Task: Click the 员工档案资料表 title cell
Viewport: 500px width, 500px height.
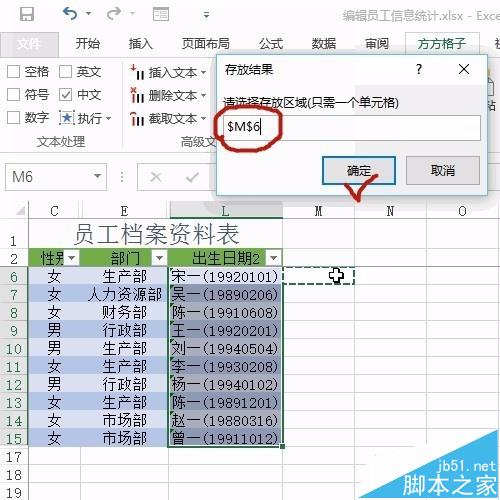Action: pos(156,234)
